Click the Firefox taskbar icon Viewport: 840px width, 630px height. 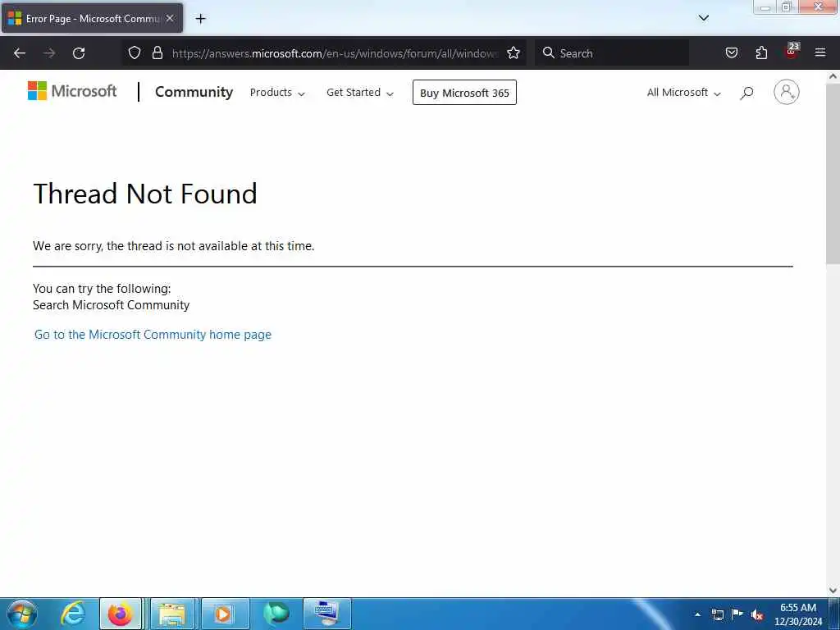click(x=121, y=614)
